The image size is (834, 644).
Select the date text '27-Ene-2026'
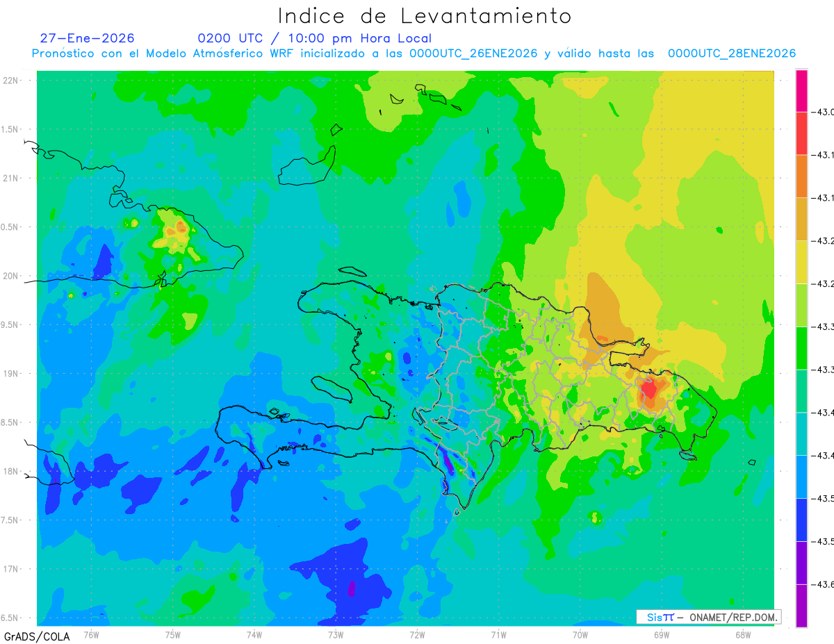tap(88, 38)
